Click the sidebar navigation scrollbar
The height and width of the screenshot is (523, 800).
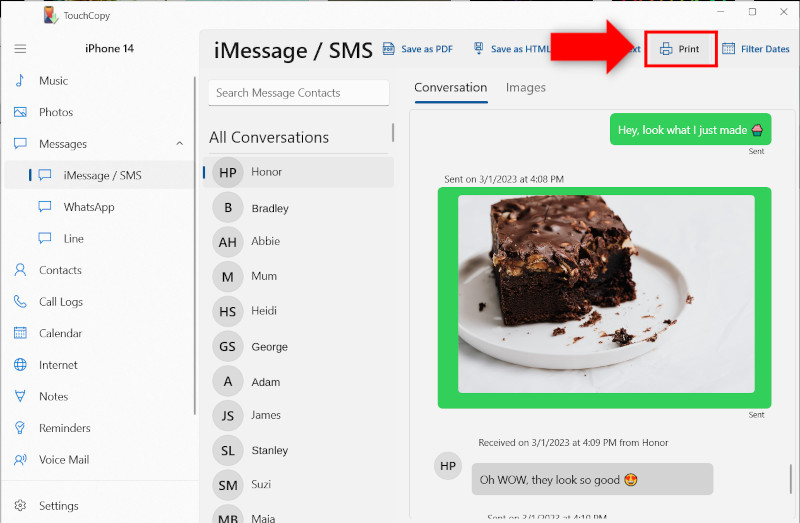195,245
